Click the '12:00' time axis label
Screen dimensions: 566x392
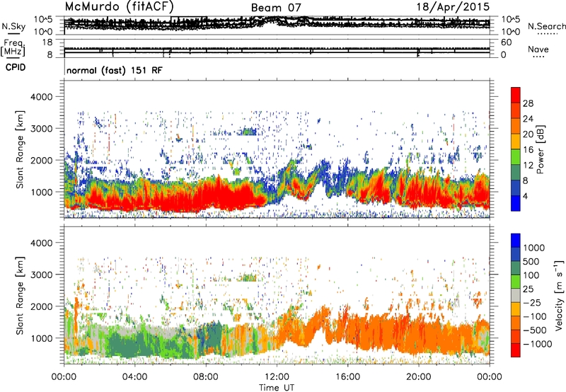pos(277,376)
